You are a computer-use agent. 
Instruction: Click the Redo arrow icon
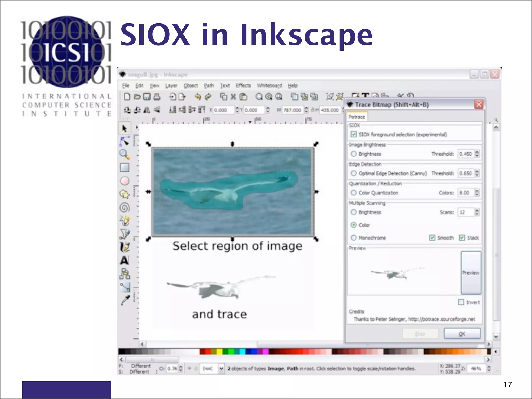tap(208, 97)
